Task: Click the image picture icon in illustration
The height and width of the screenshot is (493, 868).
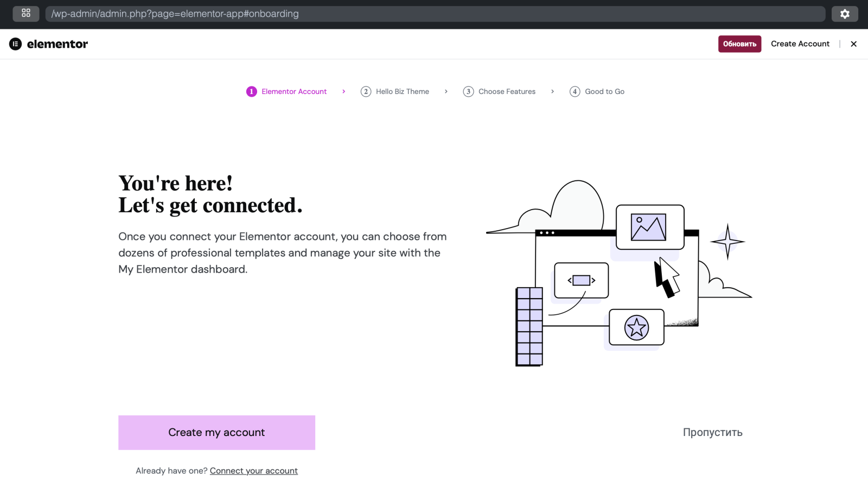Action: click(648, 227)
